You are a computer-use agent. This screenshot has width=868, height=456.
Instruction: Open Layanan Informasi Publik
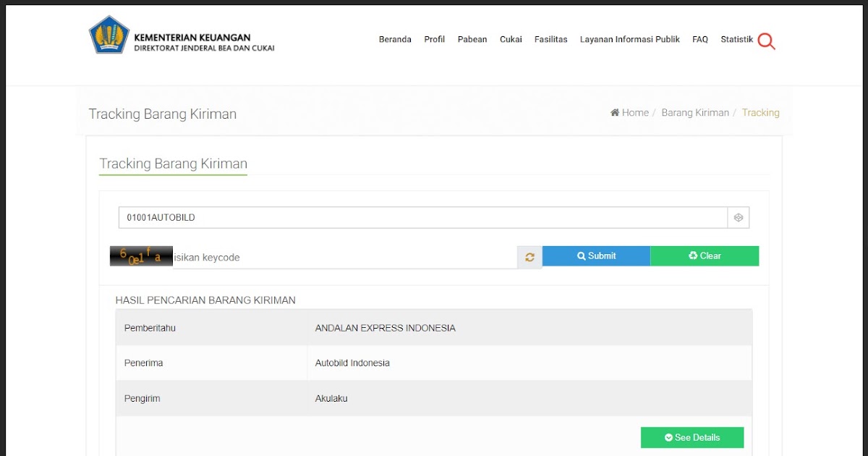click(x=629, y=40)
